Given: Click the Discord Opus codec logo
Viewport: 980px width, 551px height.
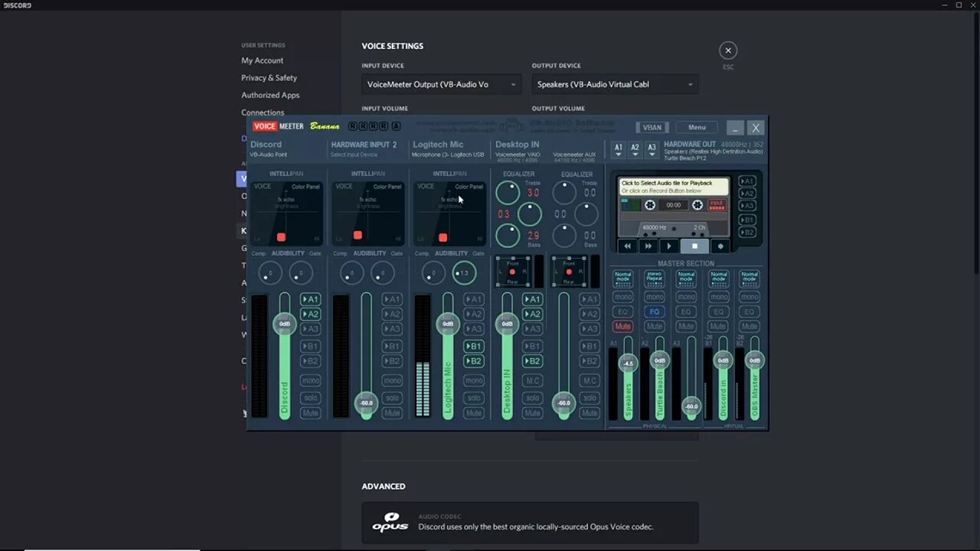Looking at the screenshot, I should point(390,523).
